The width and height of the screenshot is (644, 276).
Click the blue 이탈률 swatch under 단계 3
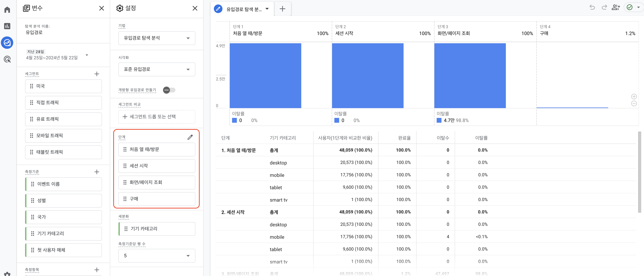tap(439, 120)
